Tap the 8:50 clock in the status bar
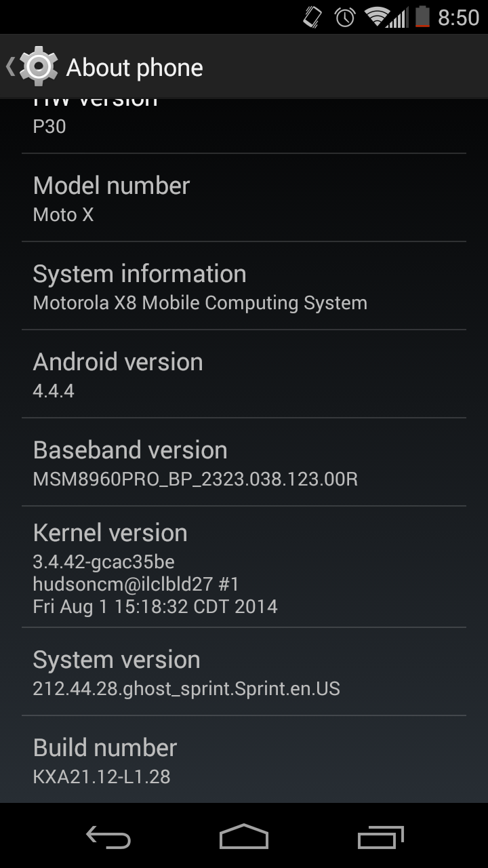488x868 pixels. (459, 18)
